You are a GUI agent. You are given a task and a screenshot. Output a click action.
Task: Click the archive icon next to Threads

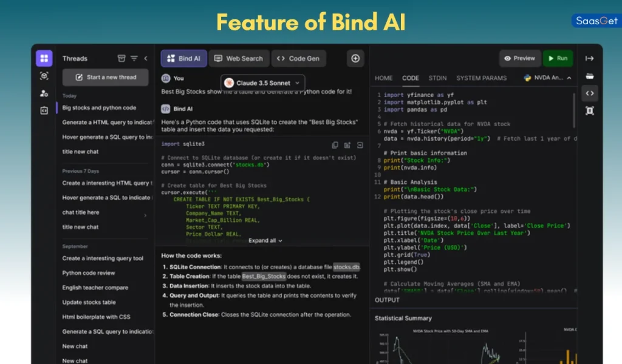pos(121,58)
